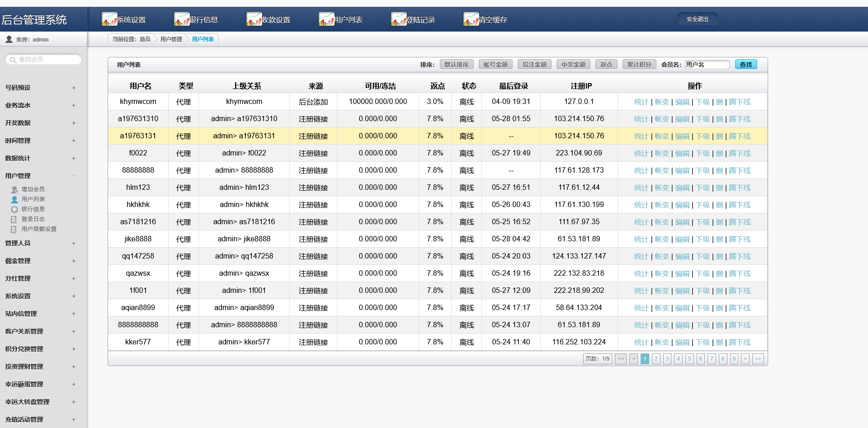This screenshot has width=868, height=428.
Task: Click the 银行信息 icon in sidebar submenu
Action: pos(14,209)
